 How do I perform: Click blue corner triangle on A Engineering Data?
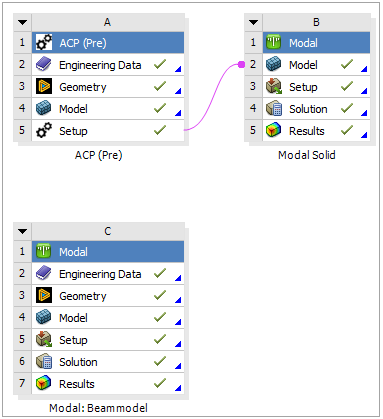[x=178, y=69]
